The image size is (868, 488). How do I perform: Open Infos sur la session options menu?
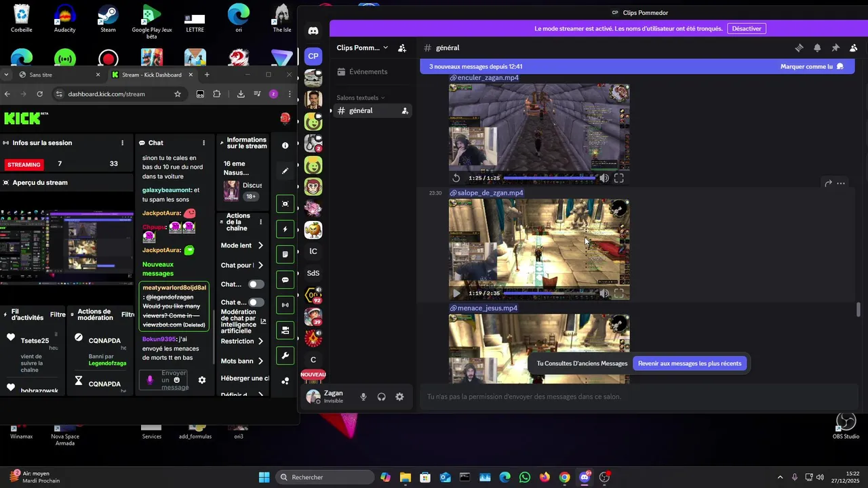pos(122,143)
